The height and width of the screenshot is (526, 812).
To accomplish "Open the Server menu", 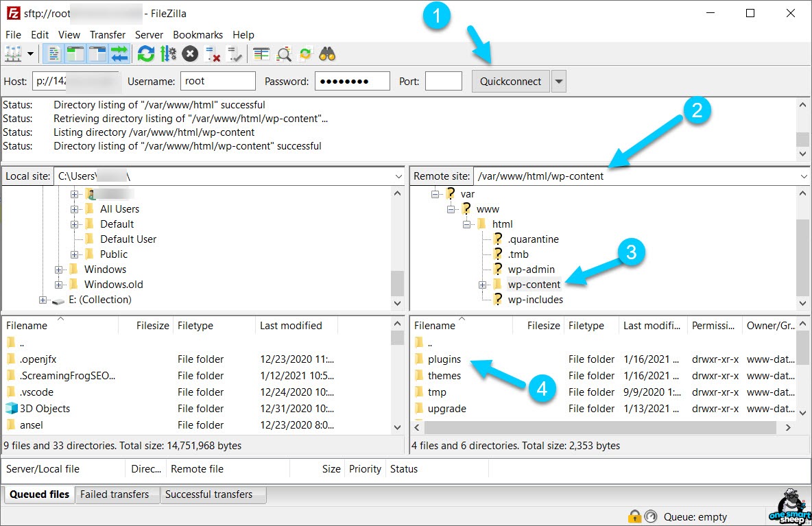I will coord(149,35).
